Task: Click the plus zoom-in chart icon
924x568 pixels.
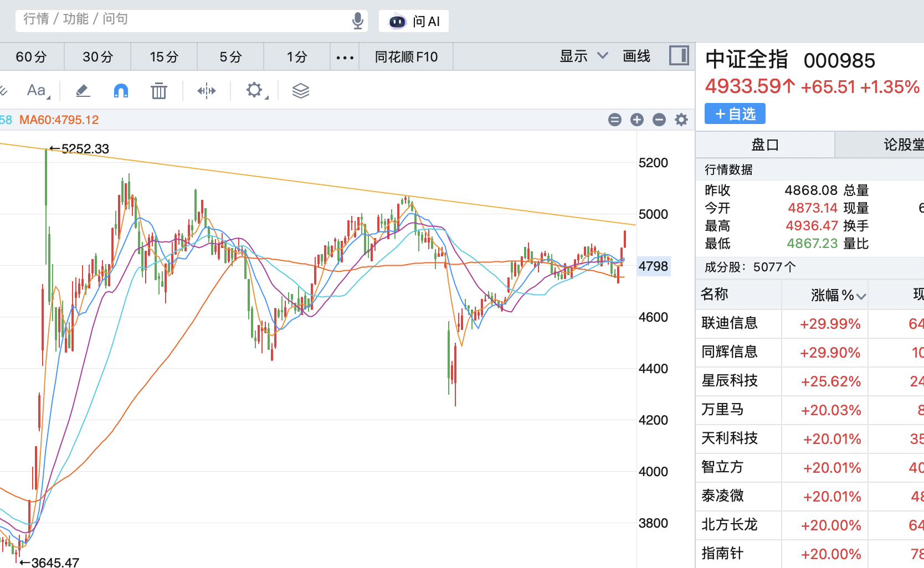Action: point(637,120)
